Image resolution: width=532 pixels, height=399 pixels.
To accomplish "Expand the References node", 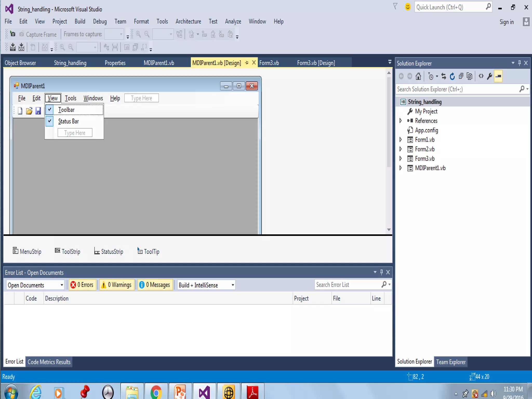I will click(401, 121).
